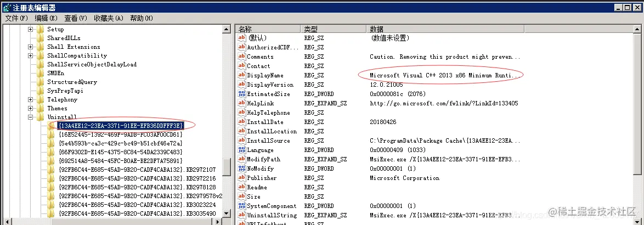644x225 pixels.
Task: Select the Telephony tree item
Action: tap(62, 99)
